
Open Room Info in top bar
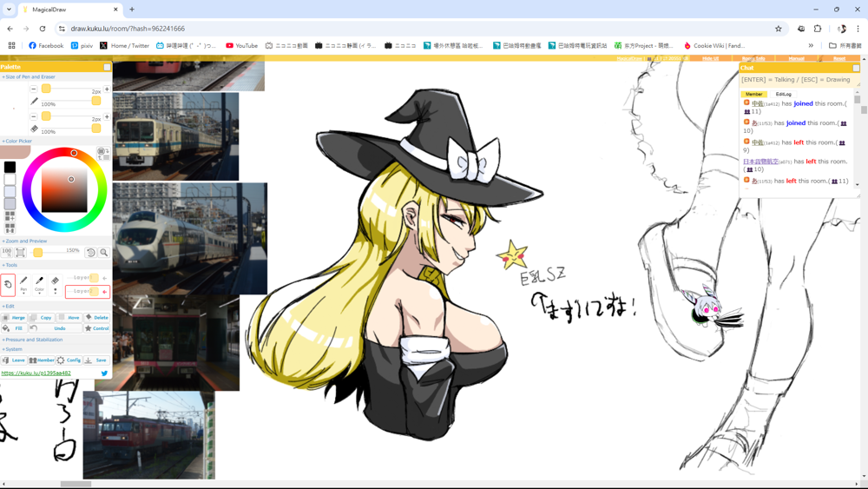[x=753, y=58]
